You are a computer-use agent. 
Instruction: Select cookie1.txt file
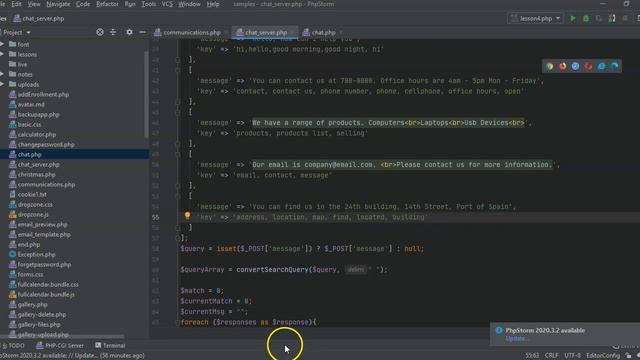28,194
